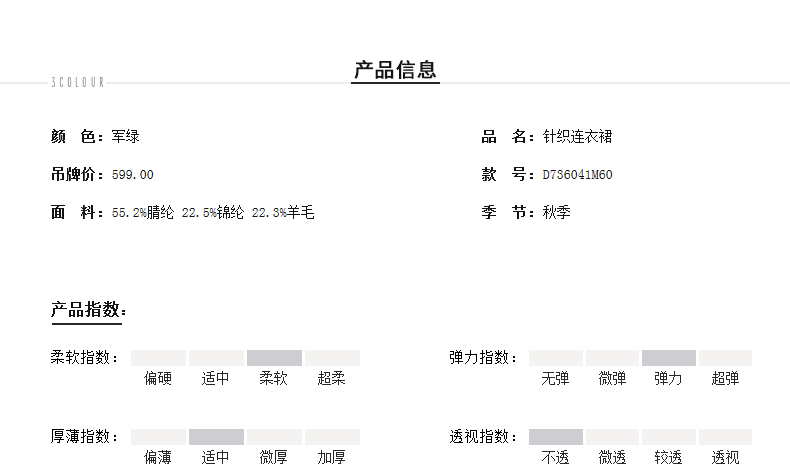Click the transparency bar segment above 较透
790x471 pixels.
point(669,437)
